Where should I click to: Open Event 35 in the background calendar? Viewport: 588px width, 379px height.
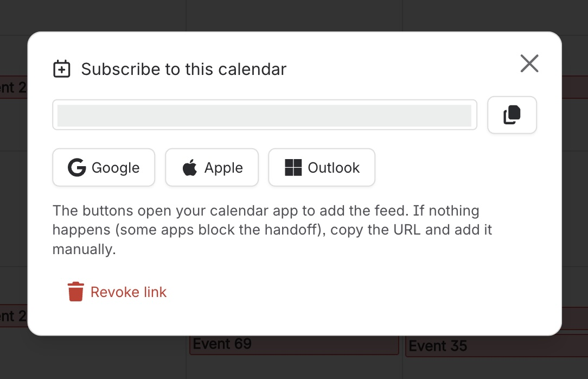(496, 346)
